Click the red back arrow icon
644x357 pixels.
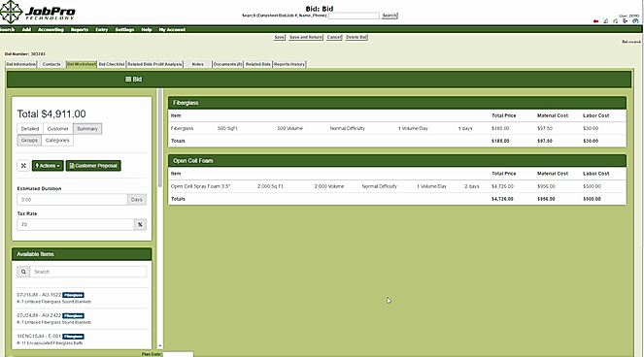595,21
